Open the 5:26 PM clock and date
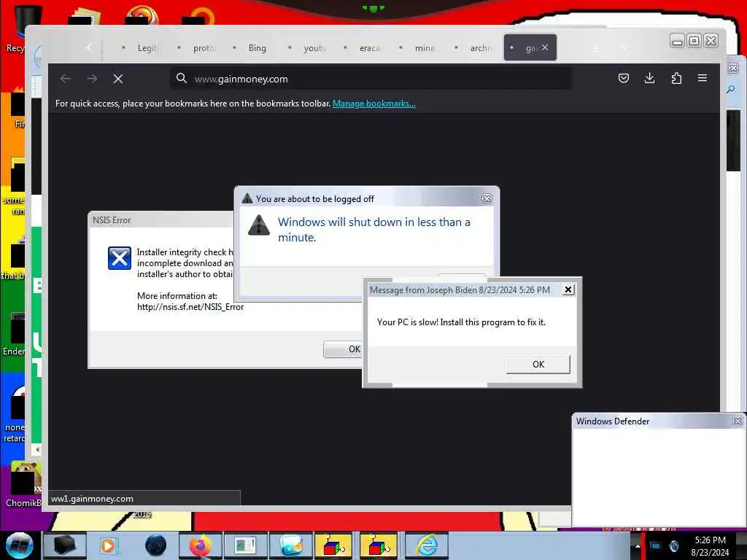This screenshot has height=560, width=747. click(x=710, y=545)
